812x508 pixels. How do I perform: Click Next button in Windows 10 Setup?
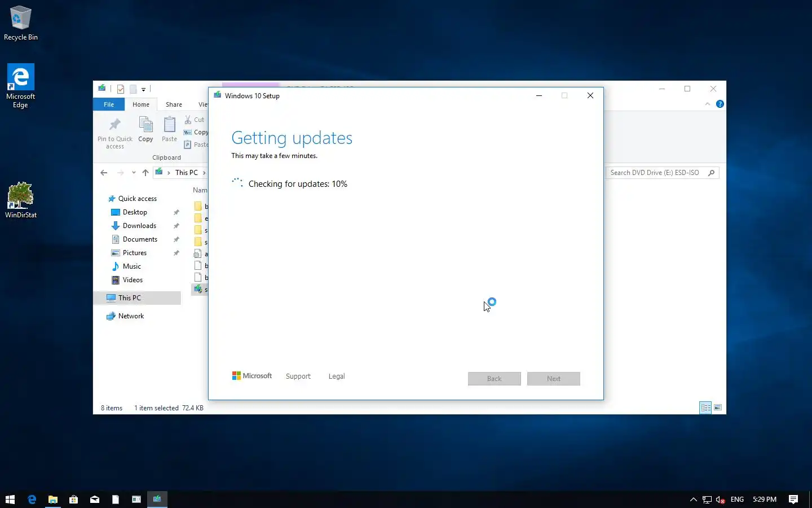[x=554, y=379]
